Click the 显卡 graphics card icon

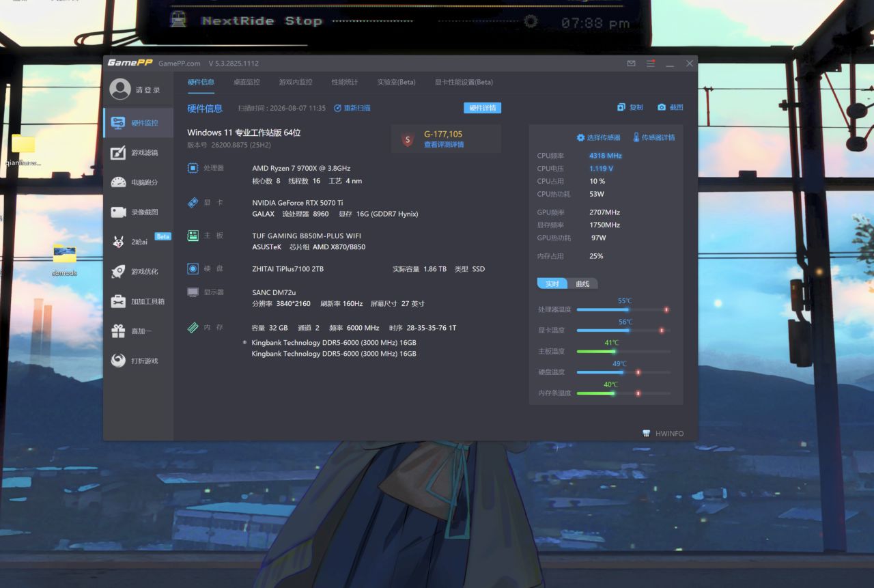coord(193,202)
